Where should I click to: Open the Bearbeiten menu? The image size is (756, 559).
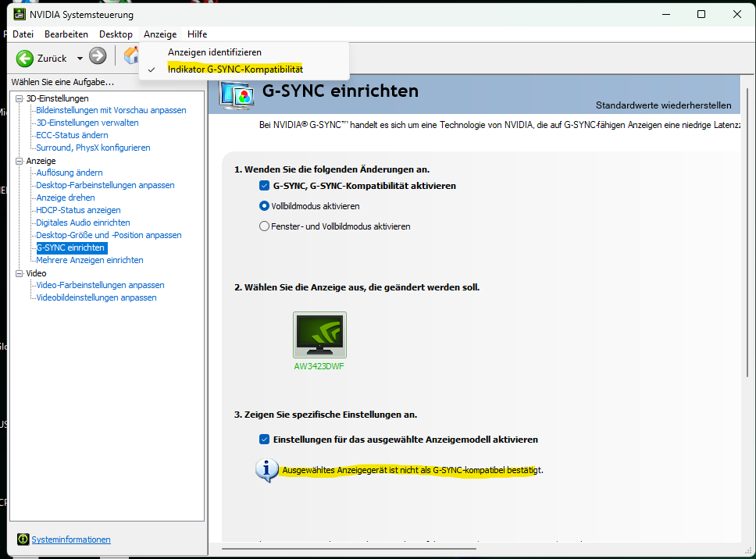point(66,34)
